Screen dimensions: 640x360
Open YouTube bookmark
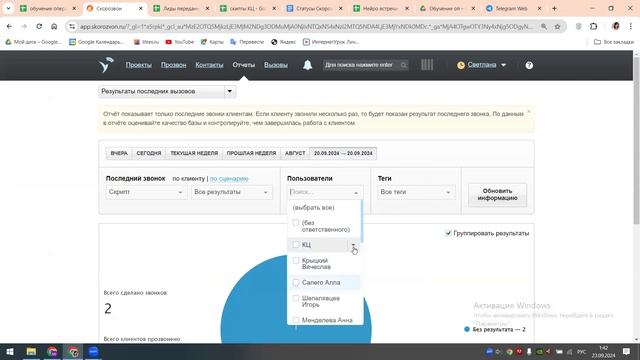(180, 42)
